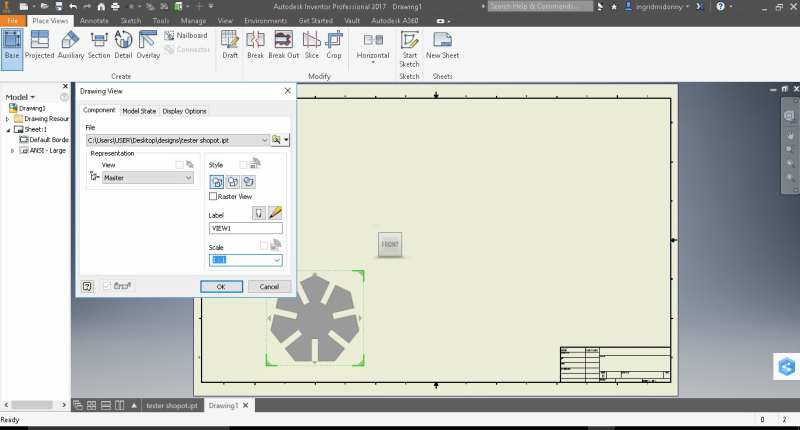Click the Home icon in quick access toolbar
The height and width of the screenshot is (430, 800).
click(x=101, y=7)
